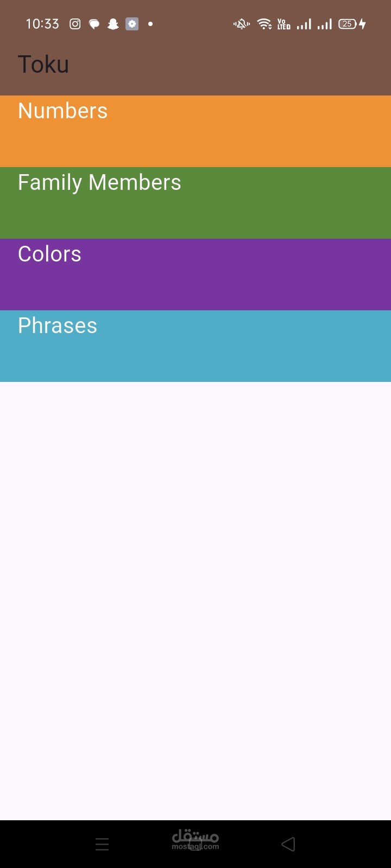This screenshot has width=391, height=868.
Task: Tap the VoLTE indicator icon
Action: 283,24
